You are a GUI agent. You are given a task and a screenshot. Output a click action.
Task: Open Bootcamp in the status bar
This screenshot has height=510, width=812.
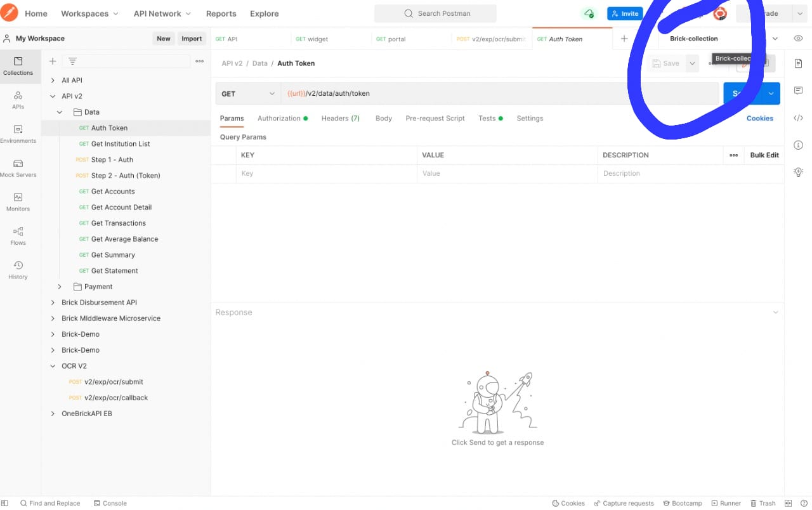[682, 503]
